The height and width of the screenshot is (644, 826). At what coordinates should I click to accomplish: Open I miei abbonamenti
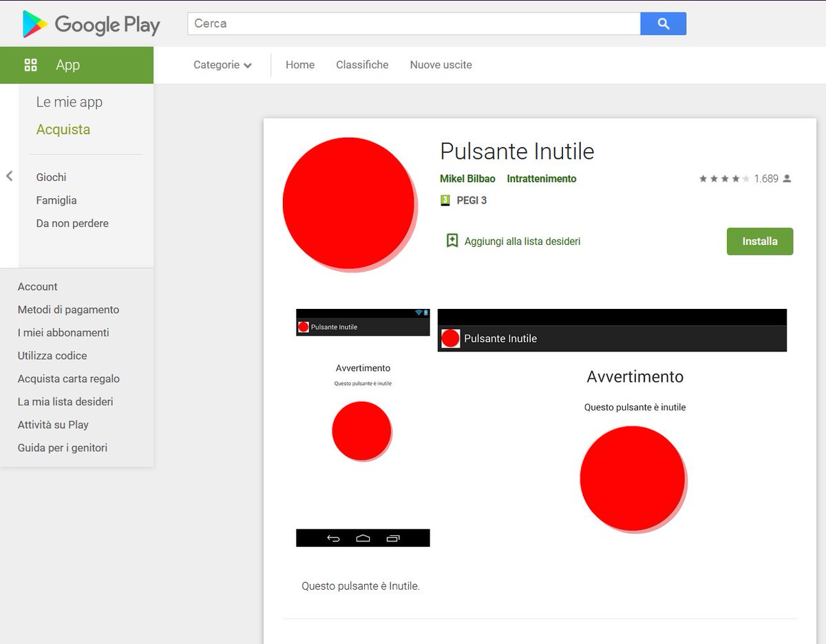click(63, 333)
